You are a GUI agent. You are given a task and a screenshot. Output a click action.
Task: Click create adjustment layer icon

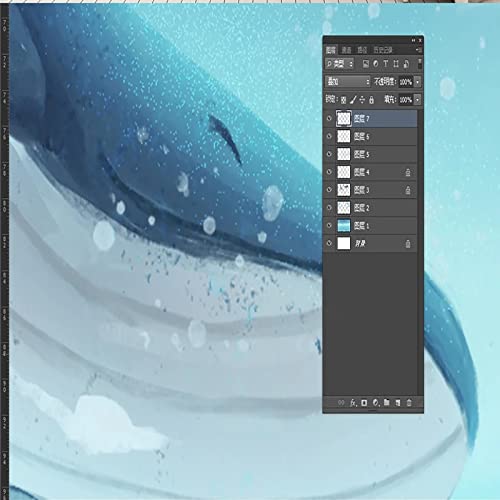tap(376, 403)
